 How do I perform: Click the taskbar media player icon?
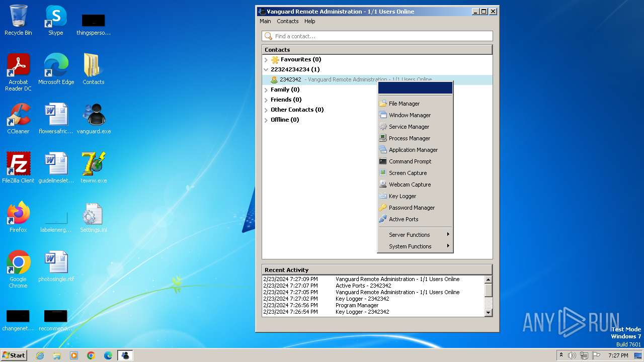point(74,355)
